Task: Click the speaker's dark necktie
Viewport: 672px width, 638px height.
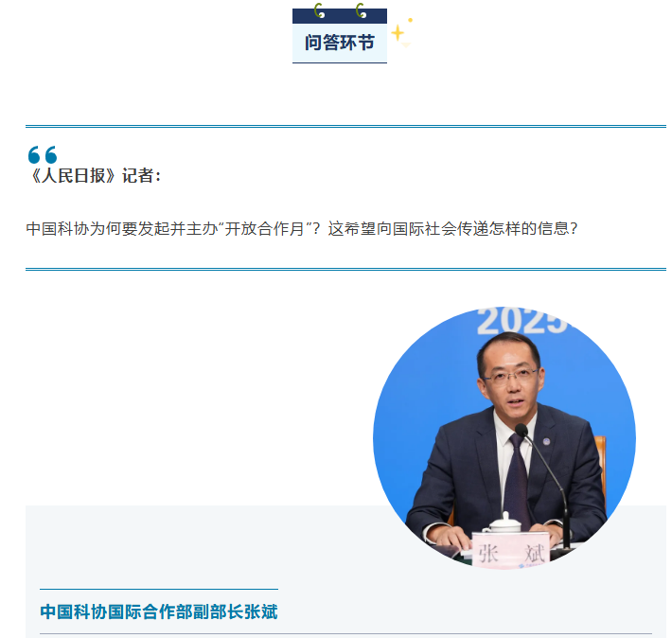Action: coord(518,476)
